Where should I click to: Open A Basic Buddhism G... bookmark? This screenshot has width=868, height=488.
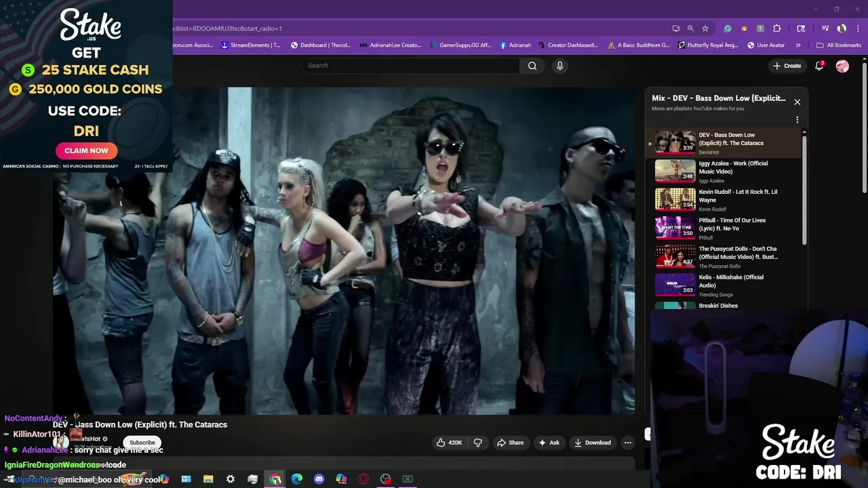(639, 45)
